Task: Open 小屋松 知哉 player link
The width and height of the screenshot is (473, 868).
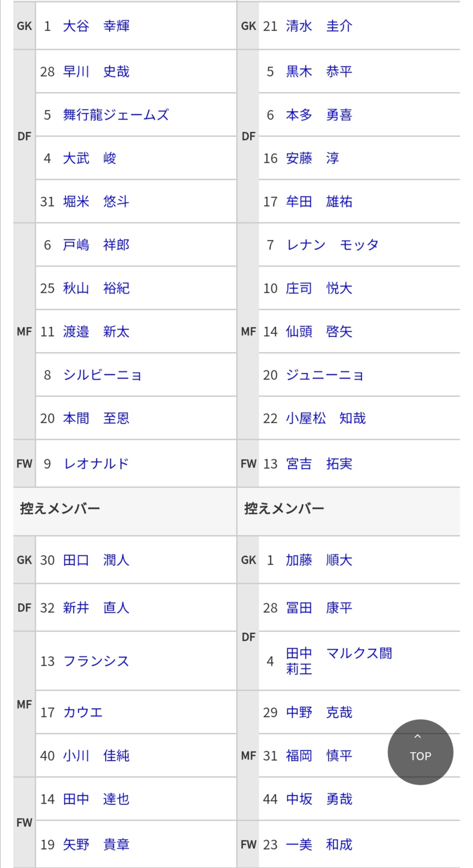Action: 325,418
